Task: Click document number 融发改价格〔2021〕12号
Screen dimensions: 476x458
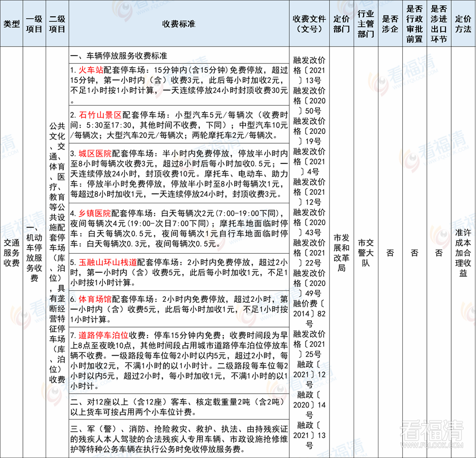Action: [309, 192]
